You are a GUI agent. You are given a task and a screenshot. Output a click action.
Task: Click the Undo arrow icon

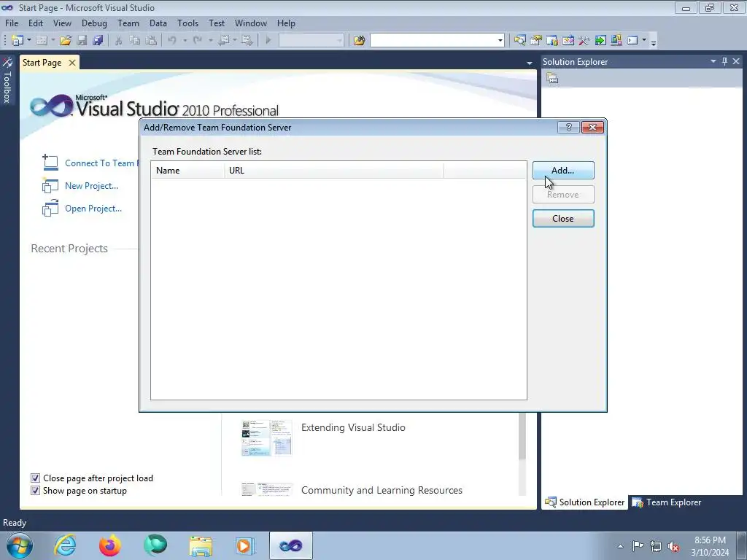pos(172,41)
